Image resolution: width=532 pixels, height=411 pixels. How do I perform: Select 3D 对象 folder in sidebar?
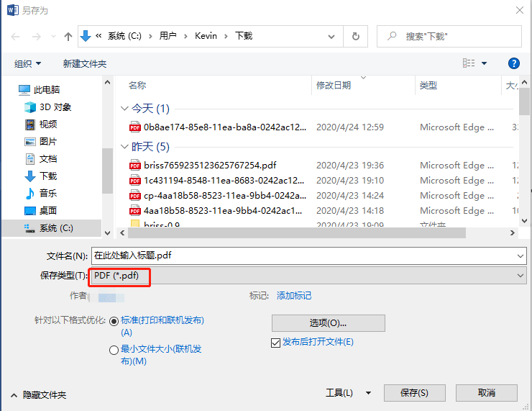(55, 107)
